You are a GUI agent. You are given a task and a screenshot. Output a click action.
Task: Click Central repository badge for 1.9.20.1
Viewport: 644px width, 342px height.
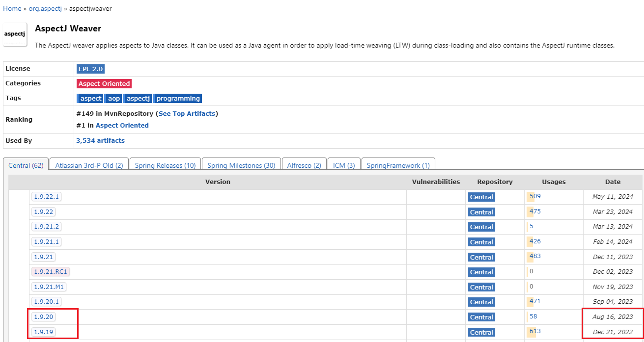(x=481, y=302)
